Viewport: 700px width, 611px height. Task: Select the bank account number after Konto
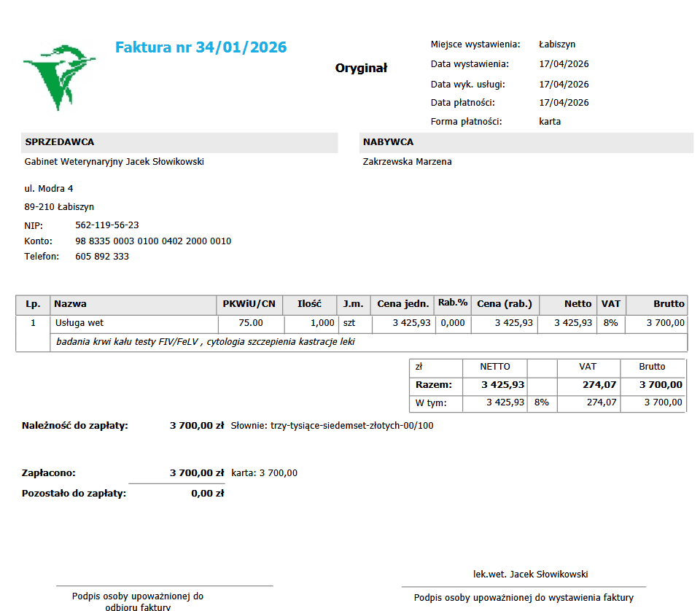pyautogui.click(x=153, y=241)
